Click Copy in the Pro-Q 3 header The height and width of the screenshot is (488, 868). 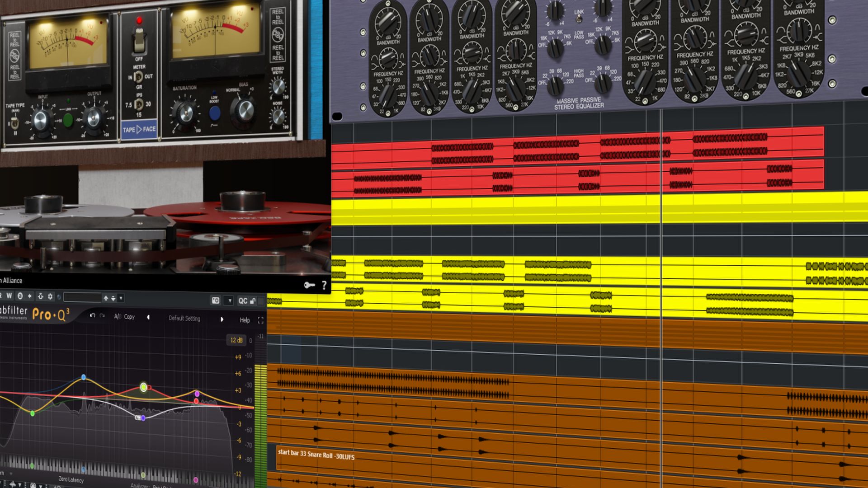129,317
